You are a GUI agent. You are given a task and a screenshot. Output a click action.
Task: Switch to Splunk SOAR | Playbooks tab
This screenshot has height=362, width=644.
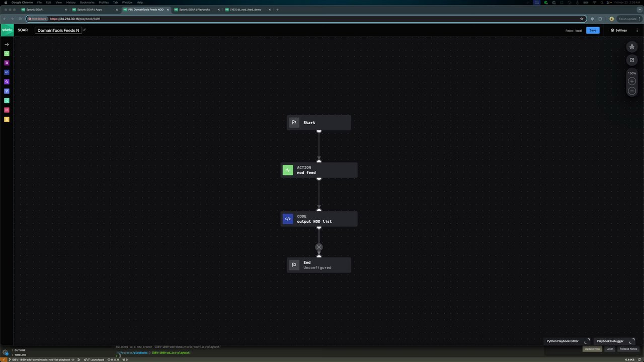tap(196, 10)
